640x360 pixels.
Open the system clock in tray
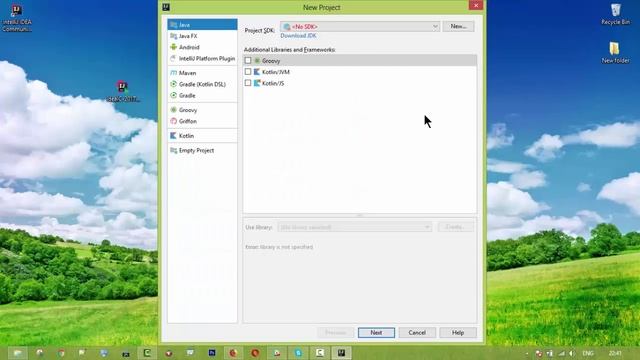pos(615,353)
